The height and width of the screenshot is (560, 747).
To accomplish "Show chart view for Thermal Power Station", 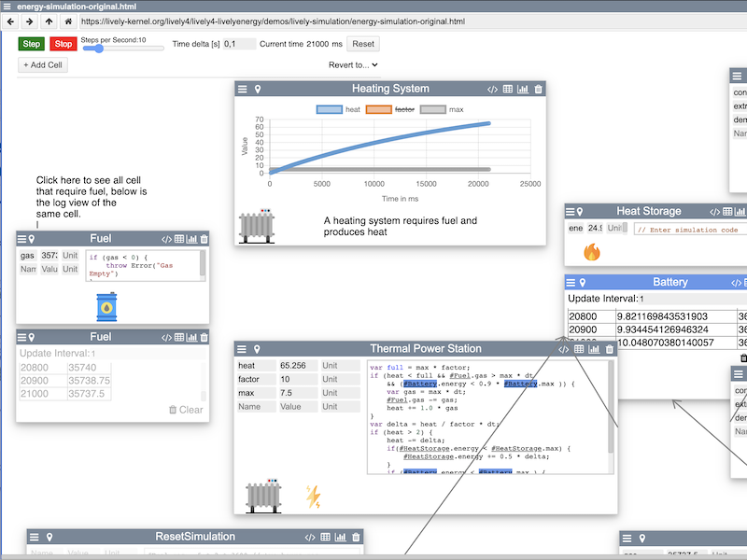I will pos(594,349).
